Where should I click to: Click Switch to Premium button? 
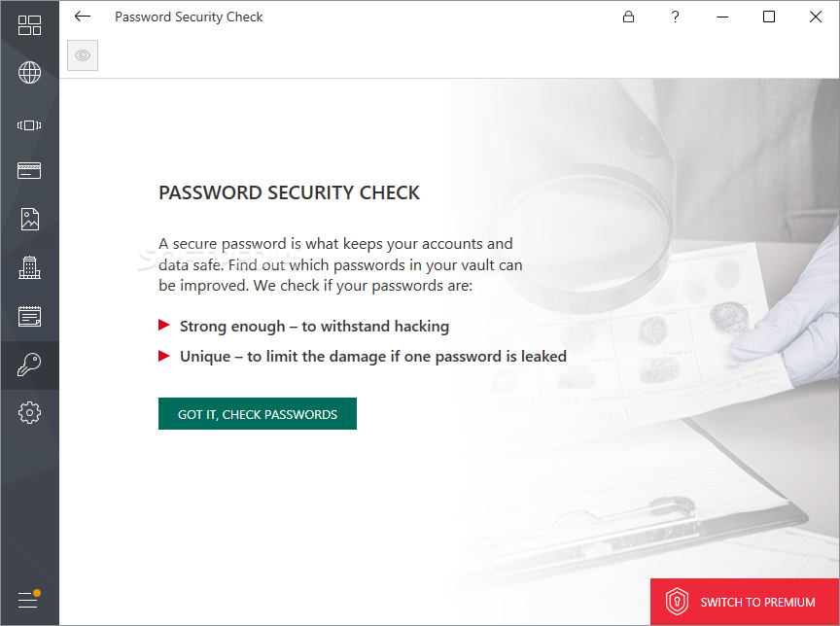coord(745,602)
